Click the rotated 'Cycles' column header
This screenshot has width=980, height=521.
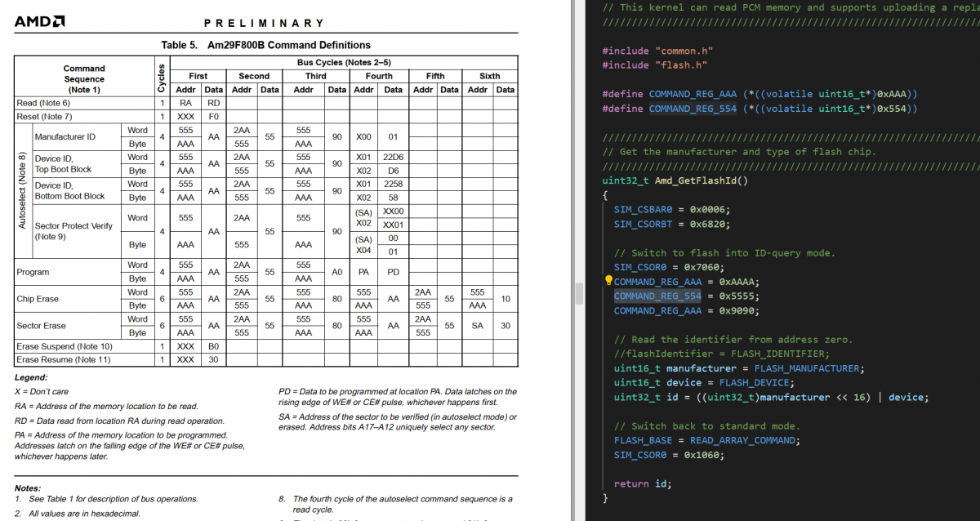point(161,78)
